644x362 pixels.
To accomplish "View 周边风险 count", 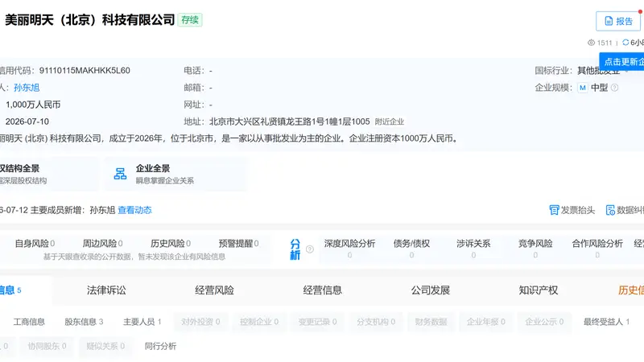I will click(x=103, y=244).
